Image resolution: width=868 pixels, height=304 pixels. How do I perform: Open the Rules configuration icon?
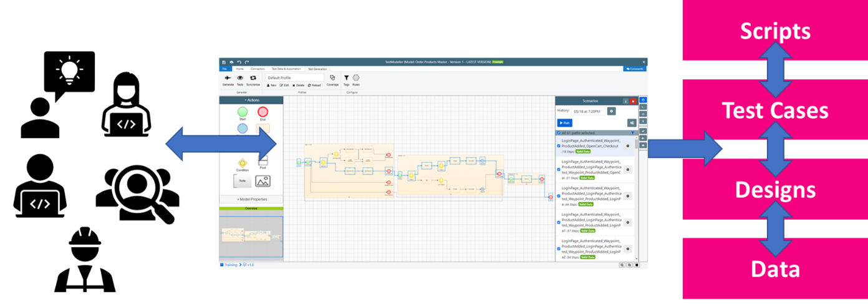[356, 79]
